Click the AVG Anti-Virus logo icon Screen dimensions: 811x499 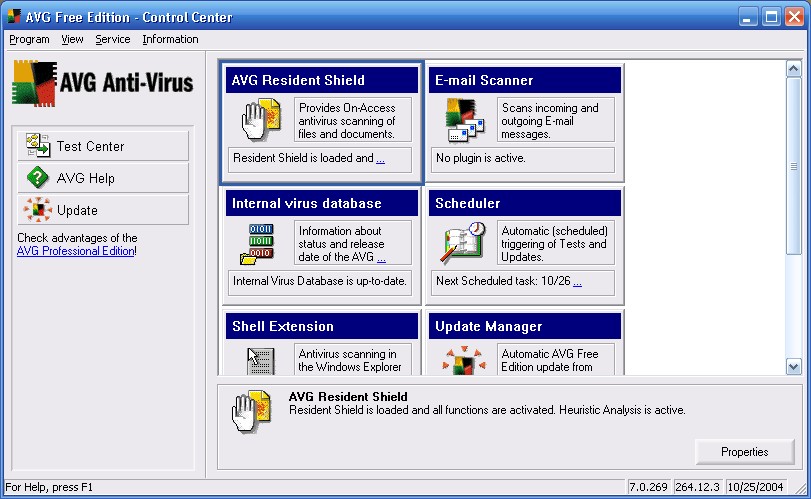pyautogui.click(x=34, y=83)
